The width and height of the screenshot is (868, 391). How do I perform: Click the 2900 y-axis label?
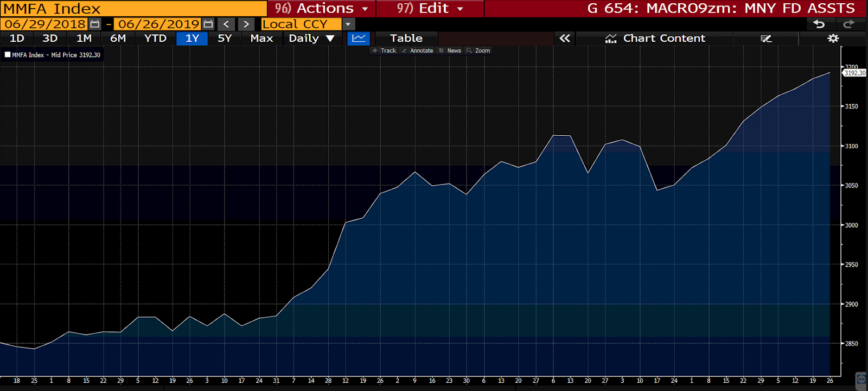(851, 304)
